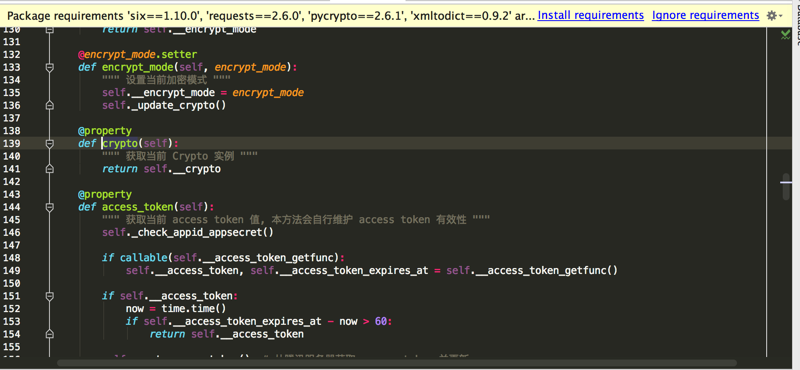The height and width of the screenshot is (370, 800).
Task: Toggle the fold end marker on line 154
Action: [49, 334]
